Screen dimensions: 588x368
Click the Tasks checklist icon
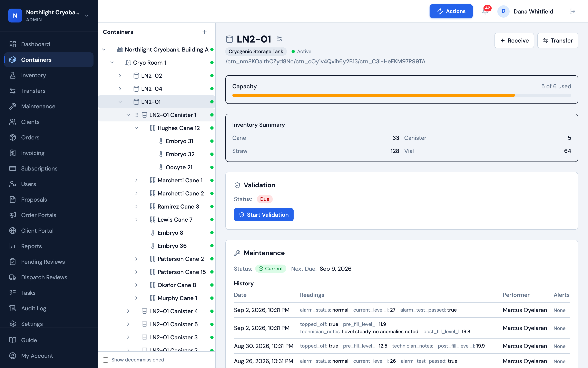(13, 293)
